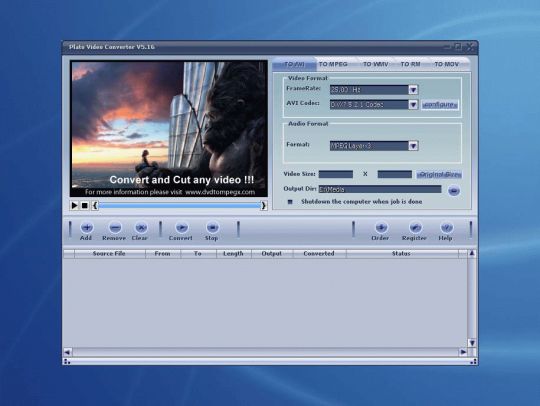The image size is (540, 406).
Task: Click the preview seek bar
Action: (x=179, y=206)
